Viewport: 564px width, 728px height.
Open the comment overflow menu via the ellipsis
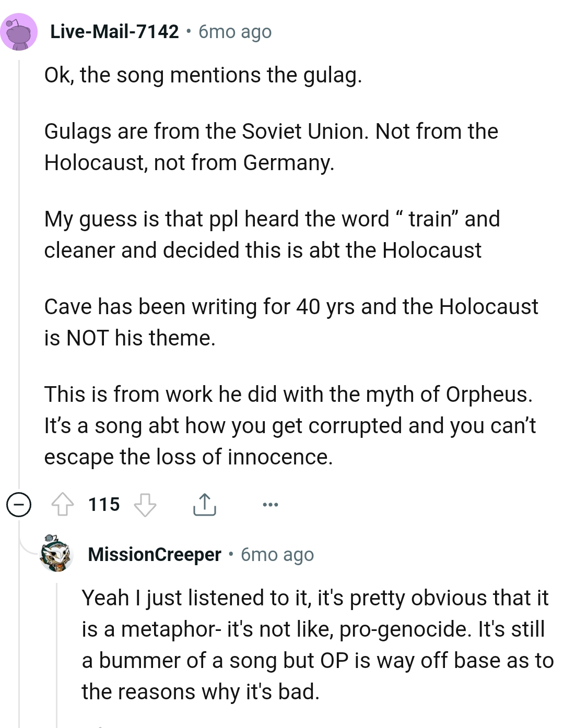(x=270, y=504)
